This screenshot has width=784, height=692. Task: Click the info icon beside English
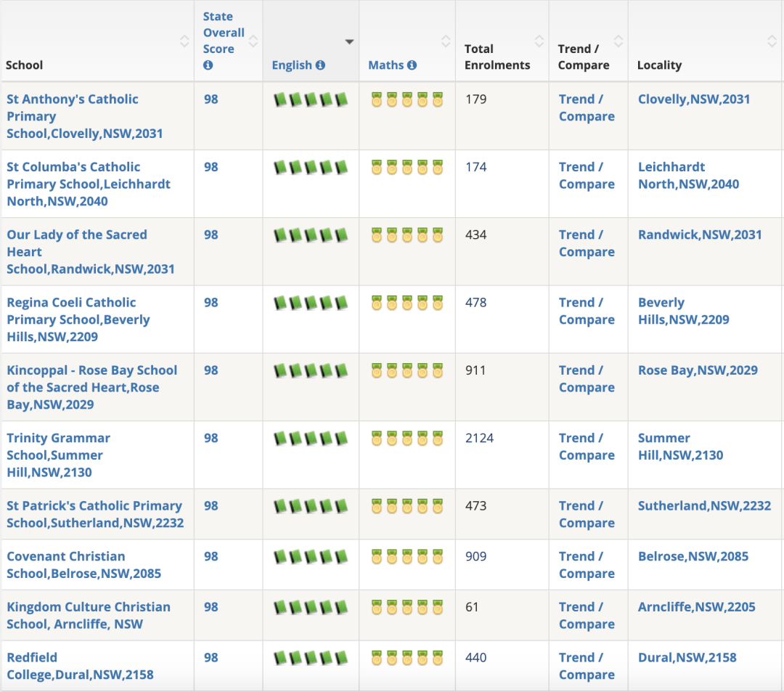(321, 65)
